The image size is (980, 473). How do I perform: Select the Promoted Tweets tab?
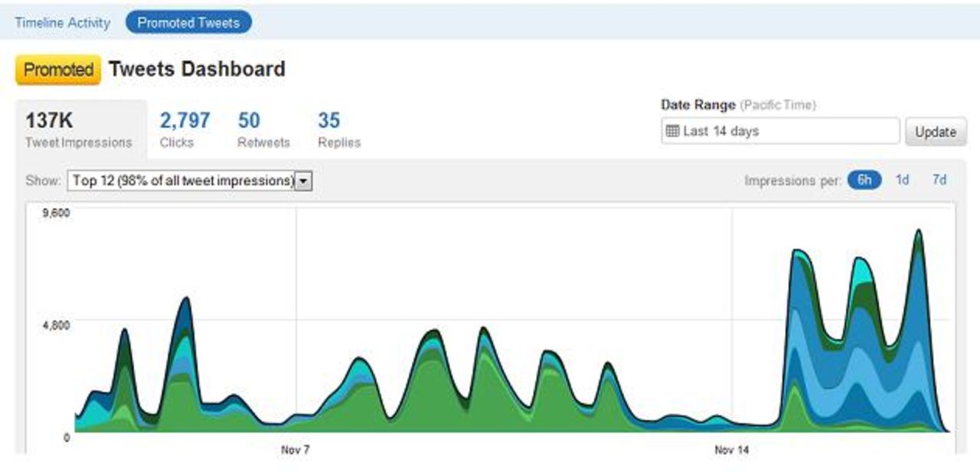pyautogui.click(x=188, y=23)
